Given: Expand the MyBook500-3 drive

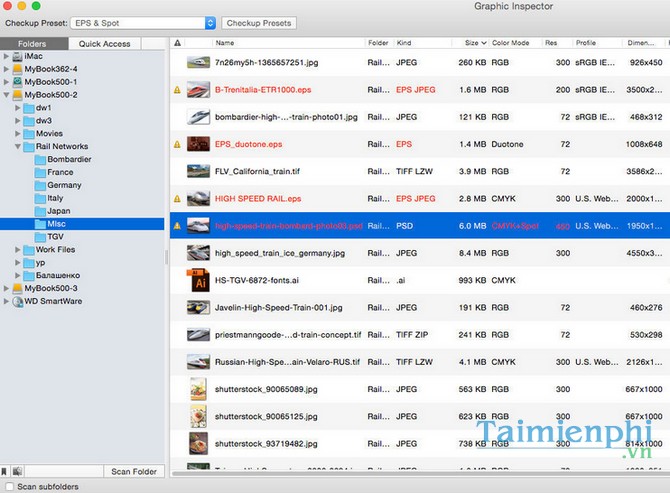Looking at the screenshot, I should (6, 288).
